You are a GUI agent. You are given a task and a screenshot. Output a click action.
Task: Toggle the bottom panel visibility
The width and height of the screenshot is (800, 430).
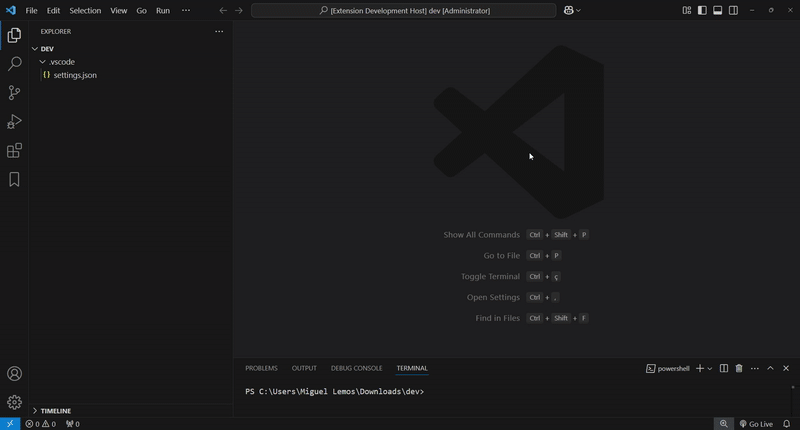pos(718,10)
